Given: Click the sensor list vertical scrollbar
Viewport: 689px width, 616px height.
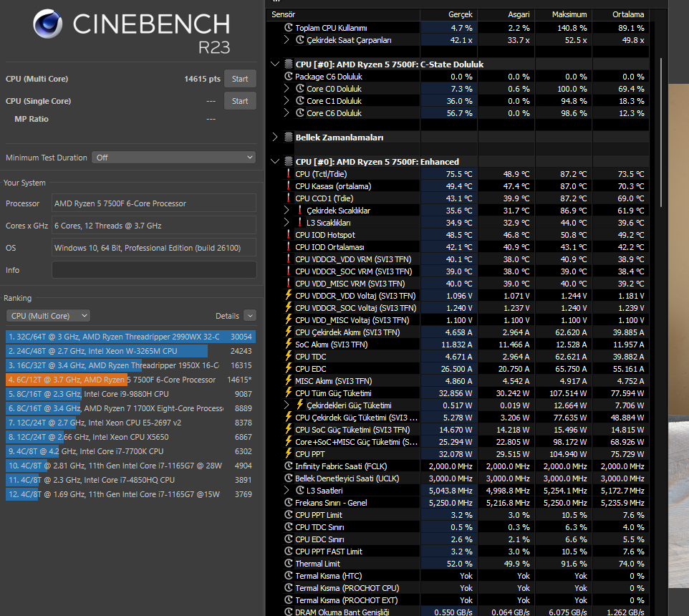Looking at the screenshot, I should tap(660, 132).
